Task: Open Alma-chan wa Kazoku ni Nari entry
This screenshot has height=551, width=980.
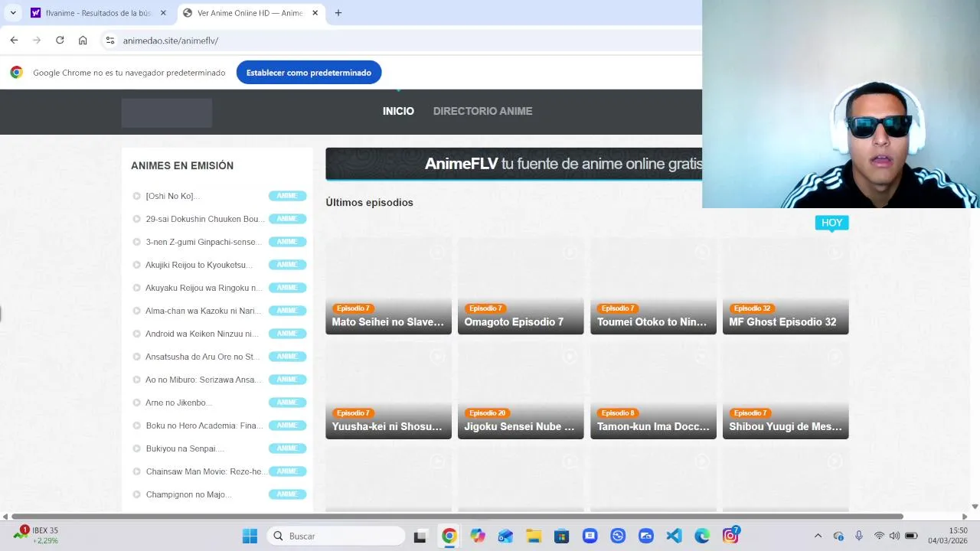Action: coord(204,311)
